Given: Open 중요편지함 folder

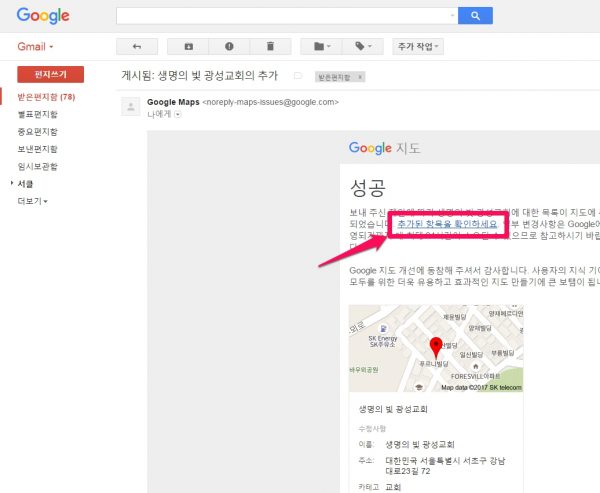Looking at the screenshot, I should pos(38,132).
